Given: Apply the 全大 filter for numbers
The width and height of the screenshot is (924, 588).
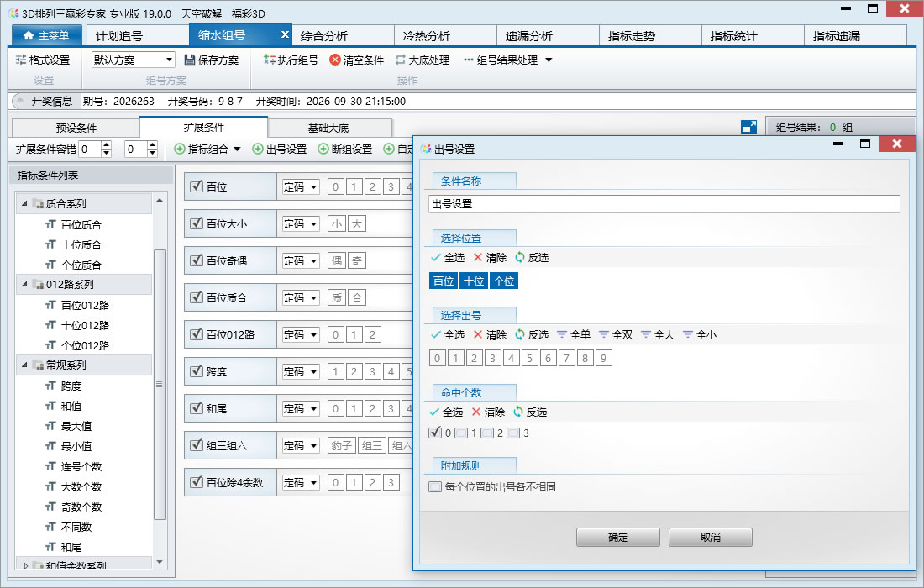Looking at the screenshot, I should tap(657, 334).
